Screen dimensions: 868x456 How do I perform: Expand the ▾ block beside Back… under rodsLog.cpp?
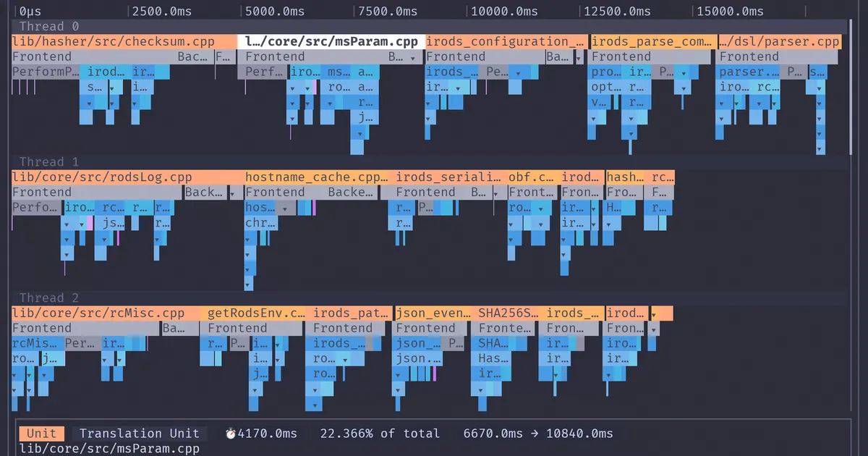click(237, 193)
